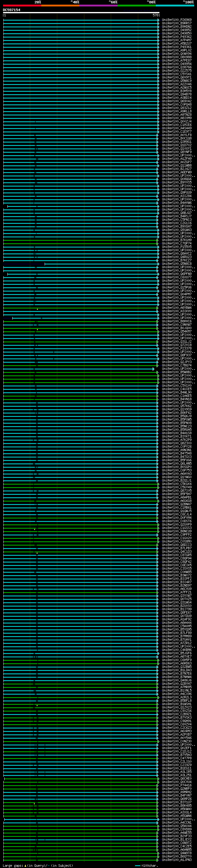Select the UniRef100_Q8AVC2 label
Screen dimensions: 197x868
click(176, 253)
